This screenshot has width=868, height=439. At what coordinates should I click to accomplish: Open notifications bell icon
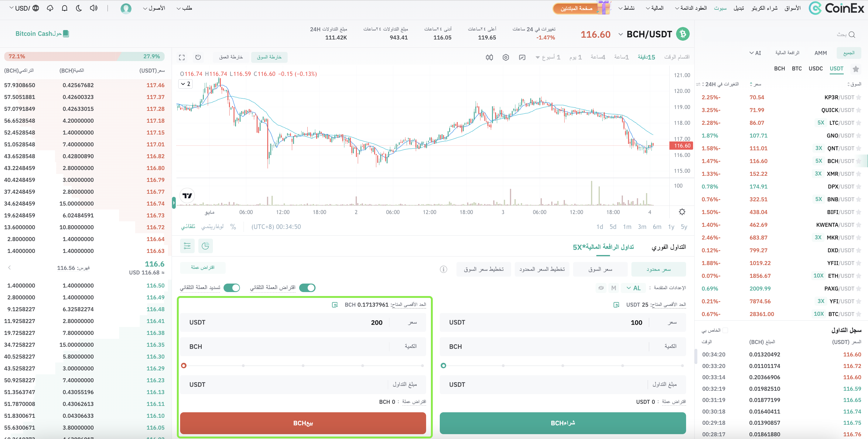[x=64, y=8]
